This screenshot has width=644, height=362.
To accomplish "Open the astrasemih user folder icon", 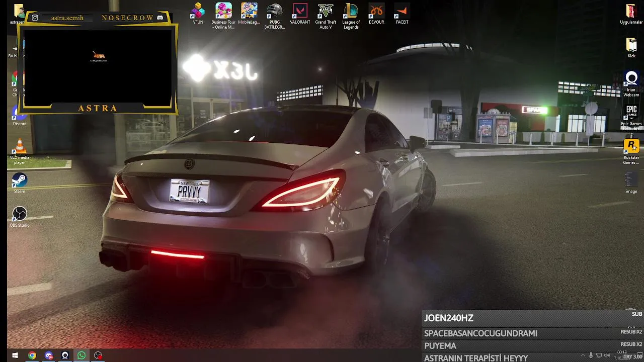I will (x=18, y=14).
